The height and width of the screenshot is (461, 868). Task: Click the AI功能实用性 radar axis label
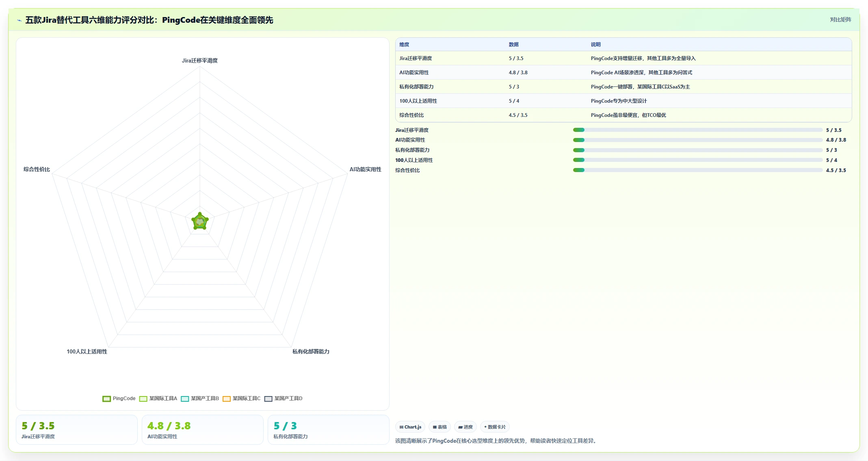pyautogui.click(x=366, y=169)
